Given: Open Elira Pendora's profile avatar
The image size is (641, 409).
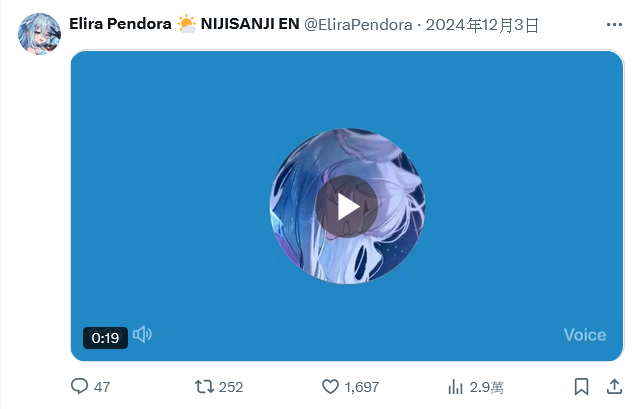Looking at the screenshot, I should pyautogui.click(x=39, y=34).
